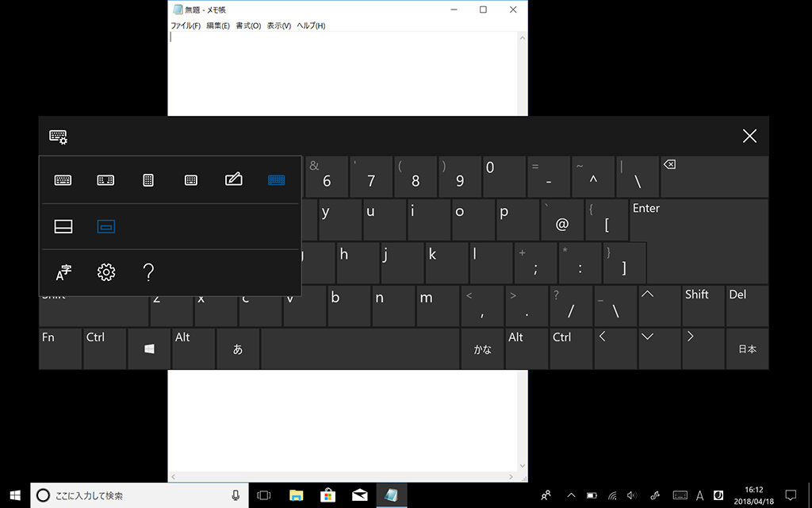Tap the comma key

click(483, 306)
